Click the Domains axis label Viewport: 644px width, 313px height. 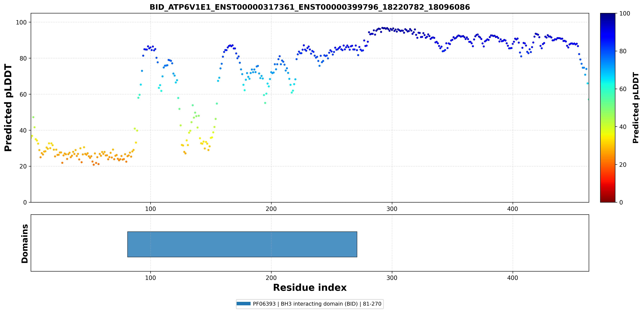pyautogui.click(x=24, y=243)
